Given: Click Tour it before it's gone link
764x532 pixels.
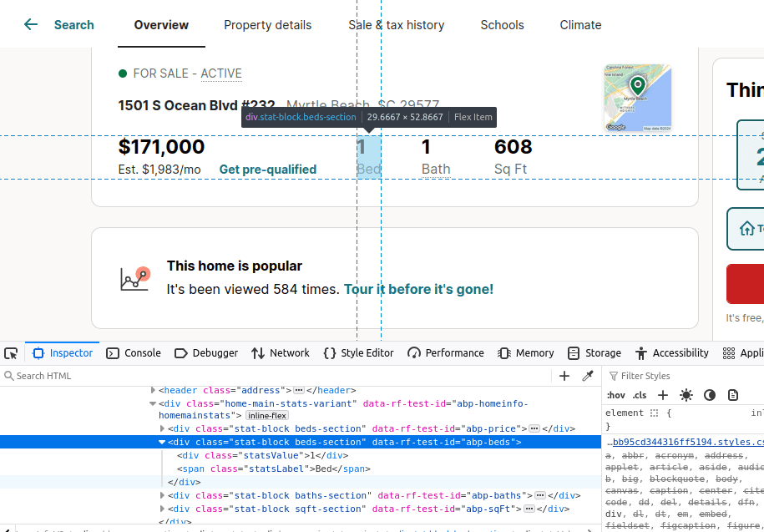Looking at the screenshot, I should click(x=418, y=289).
